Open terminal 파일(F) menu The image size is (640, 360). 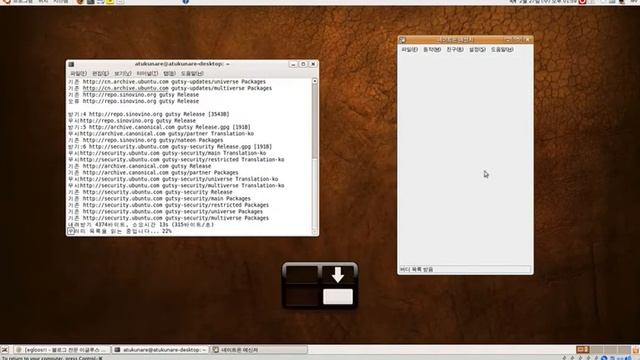point(78,73)
